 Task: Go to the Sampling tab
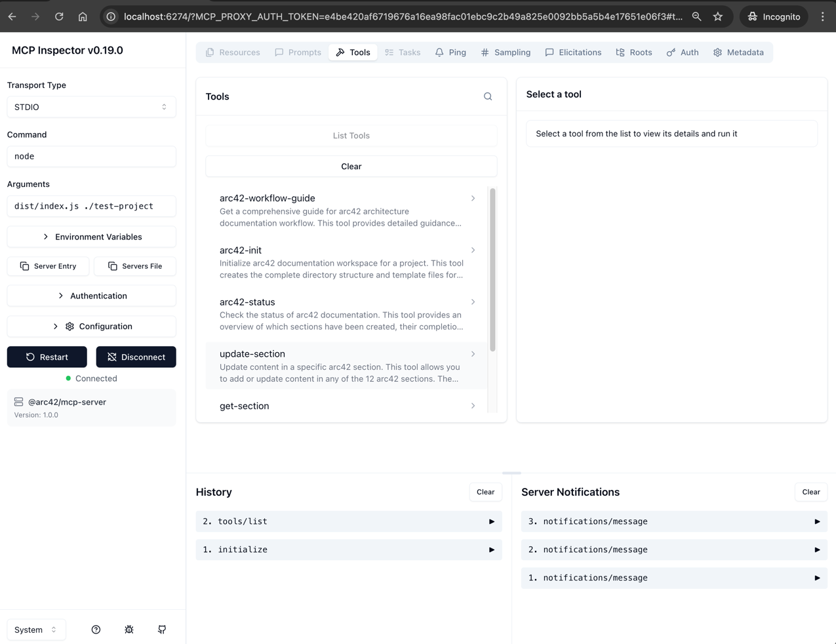[x=506, y=52]
